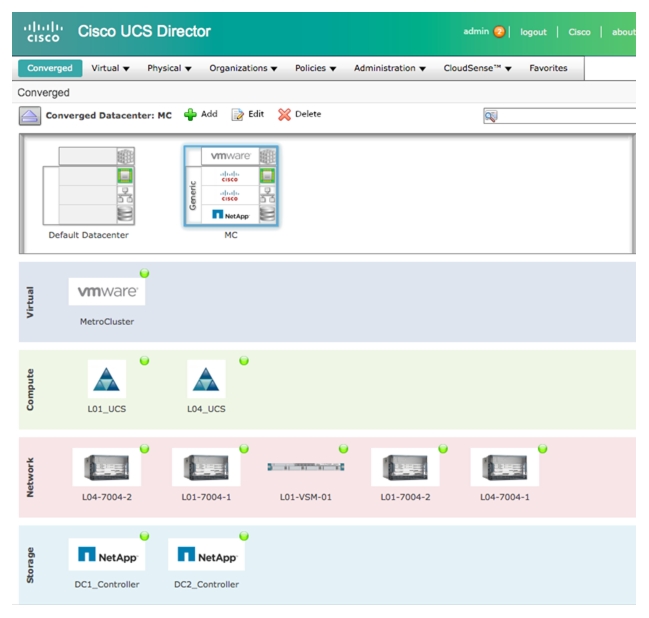Open the L01-VSM-01 network device

(x=306, y=467)
